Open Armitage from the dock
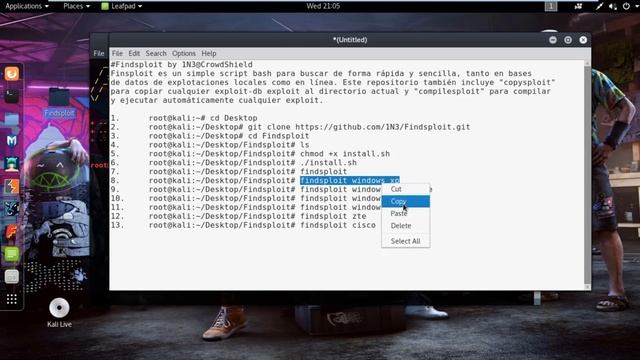The image size is (640, 360). (11, 164)
